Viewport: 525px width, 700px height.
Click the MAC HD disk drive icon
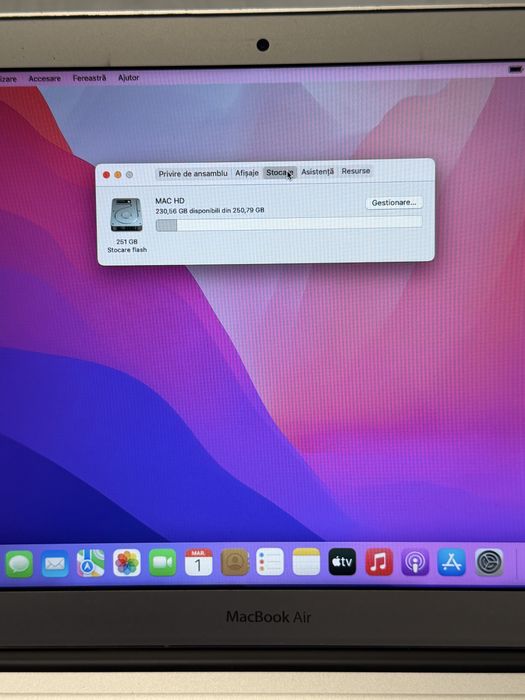(126, 215)
